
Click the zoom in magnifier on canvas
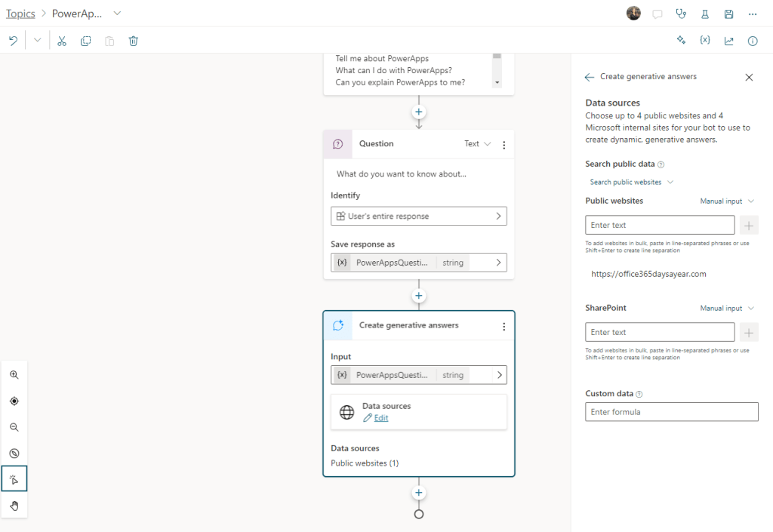click(14, 375)
